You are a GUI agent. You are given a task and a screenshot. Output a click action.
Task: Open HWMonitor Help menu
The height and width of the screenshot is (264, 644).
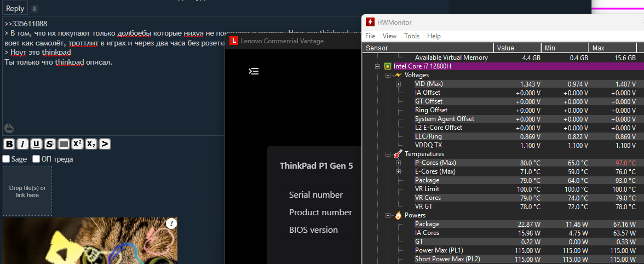click(434, 36)
